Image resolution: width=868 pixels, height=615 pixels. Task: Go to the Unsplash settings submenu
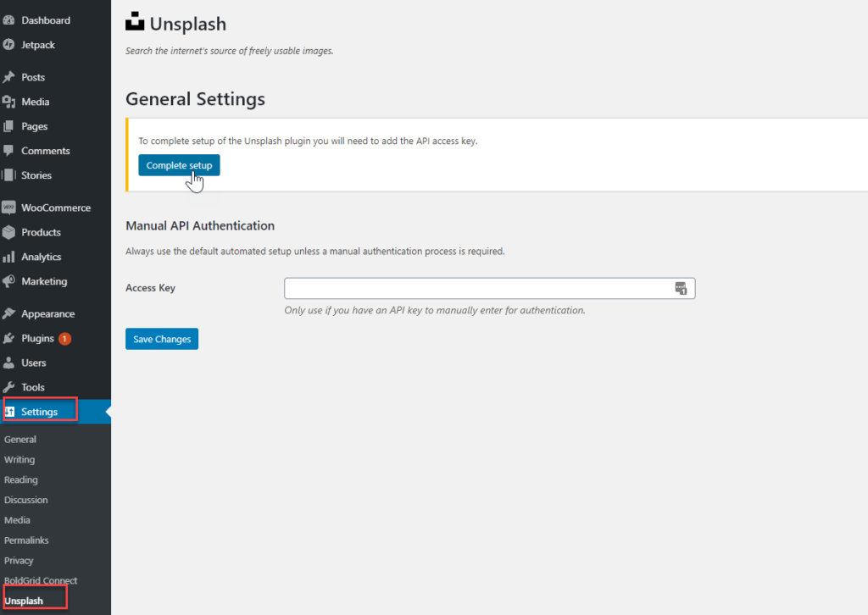24,601
